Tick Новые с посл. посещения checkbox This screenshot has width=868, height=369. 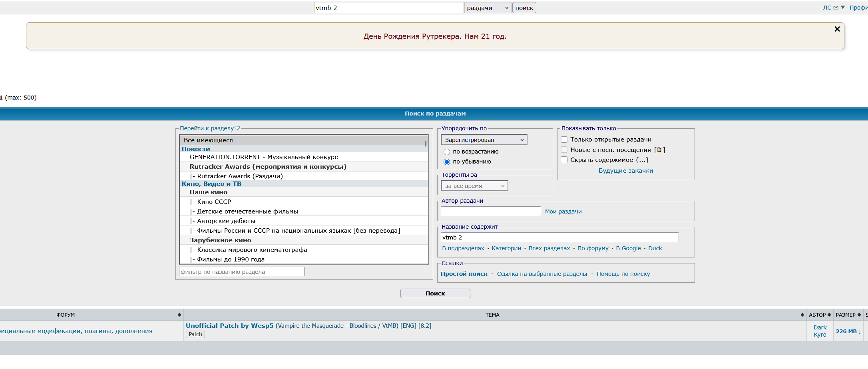click(x=564, y=150)
